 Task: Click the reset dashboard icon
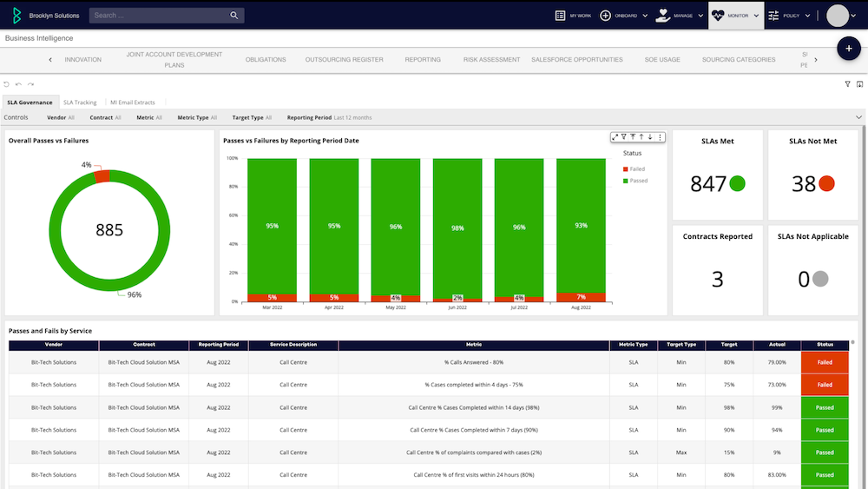(7, 84)
